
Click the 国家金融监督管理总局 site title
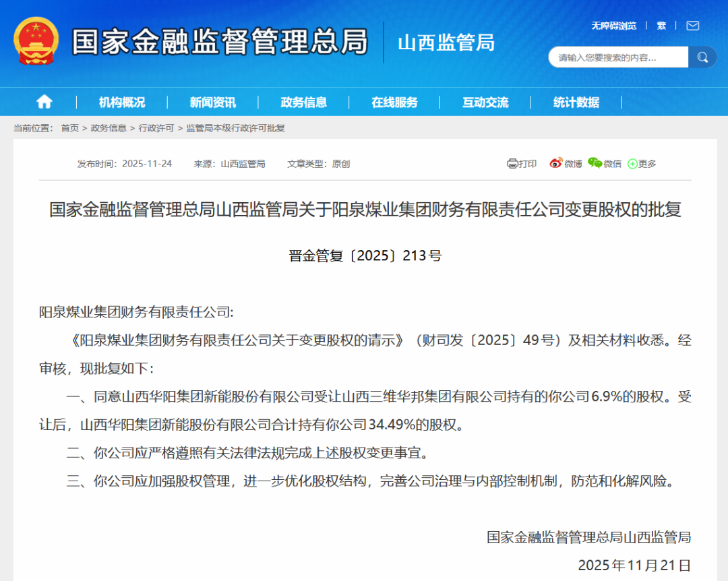(x=220, y=42)
